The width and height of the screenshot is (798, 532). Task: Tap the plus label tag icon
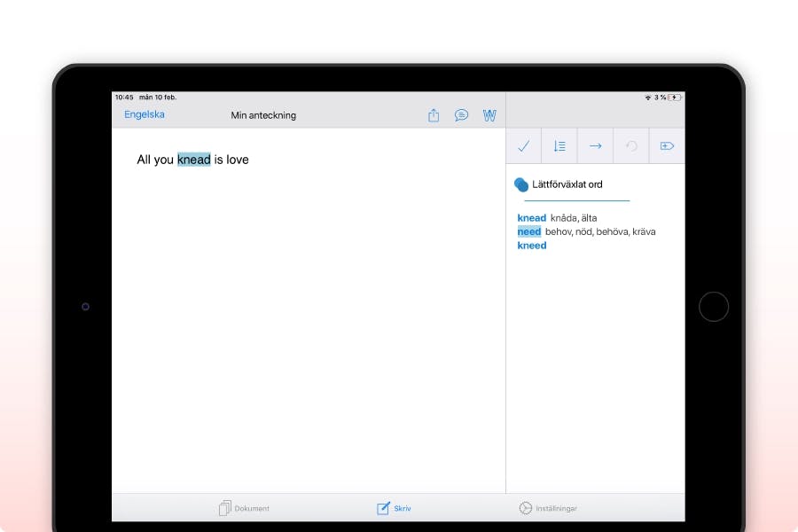[667, 146]
